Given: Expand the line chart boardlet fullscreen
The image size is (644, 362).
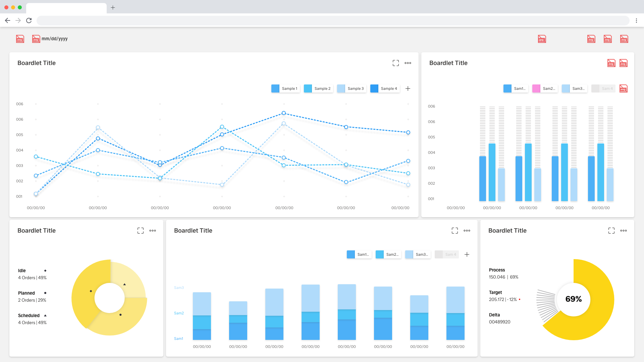Looking at the screenshot, I should coord(396,63).
